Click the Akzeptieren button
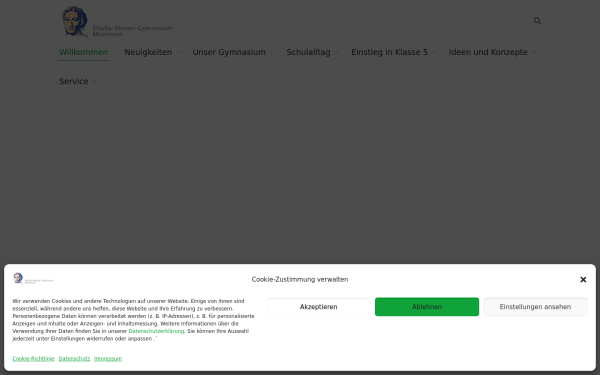Image resolution: width=600 pixels, height=375 pixels. (x=319, y=307)
